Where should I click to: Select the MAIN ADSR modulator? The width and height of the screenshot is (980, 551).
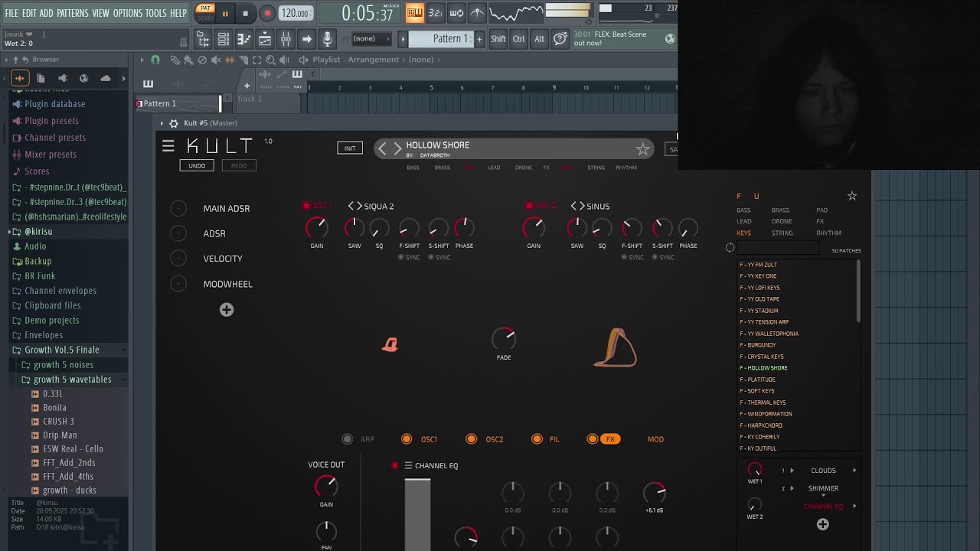pyautogui.click(x=227, y=208)
